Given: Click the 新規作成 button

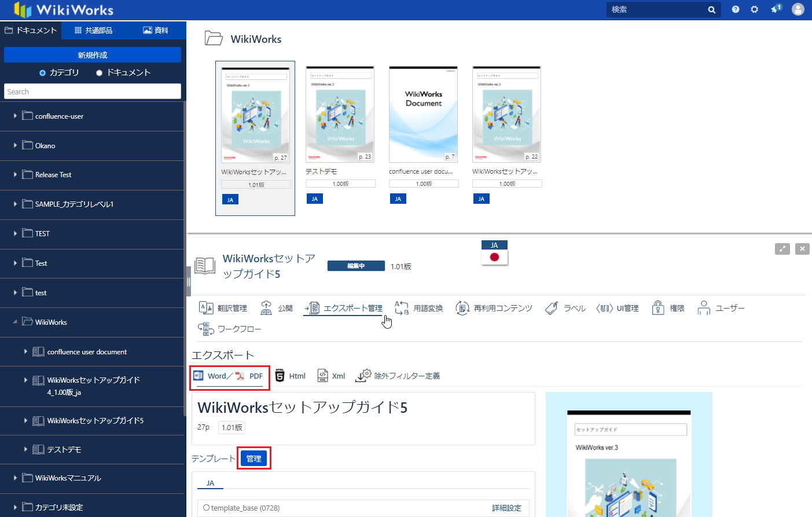Looking at the screenshot, I should point(93,55).
